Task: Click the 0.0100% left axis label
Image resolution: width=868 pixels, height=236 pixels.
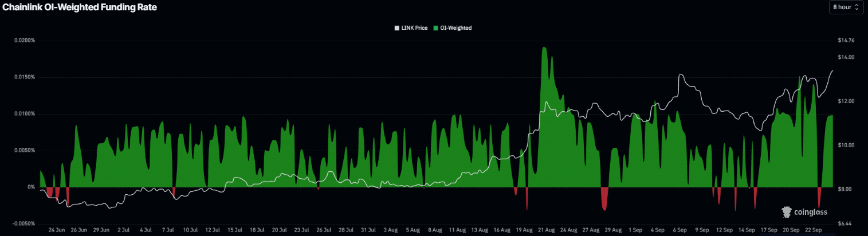Action: (x=23, y=114)
